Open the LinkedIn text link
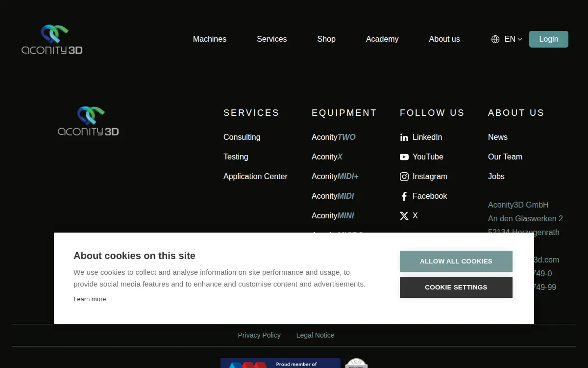The image size is (588, 368). click(427, 137)
